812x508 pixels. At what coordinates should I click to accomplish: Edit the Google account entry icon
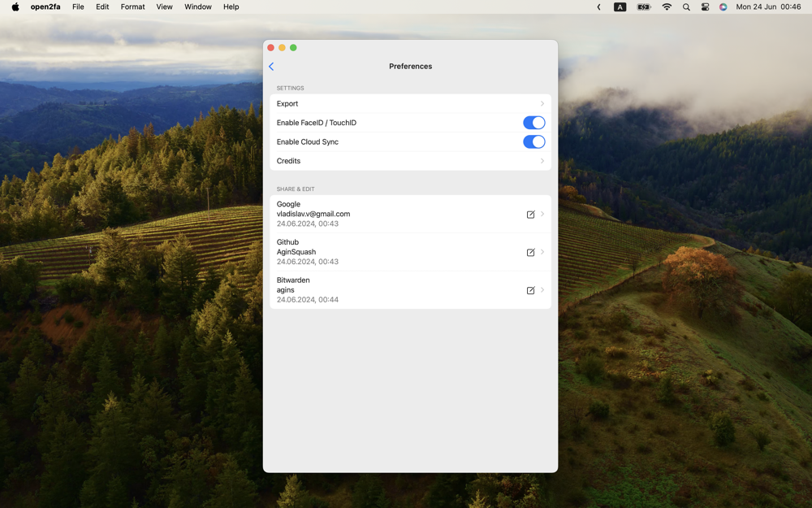530,214
